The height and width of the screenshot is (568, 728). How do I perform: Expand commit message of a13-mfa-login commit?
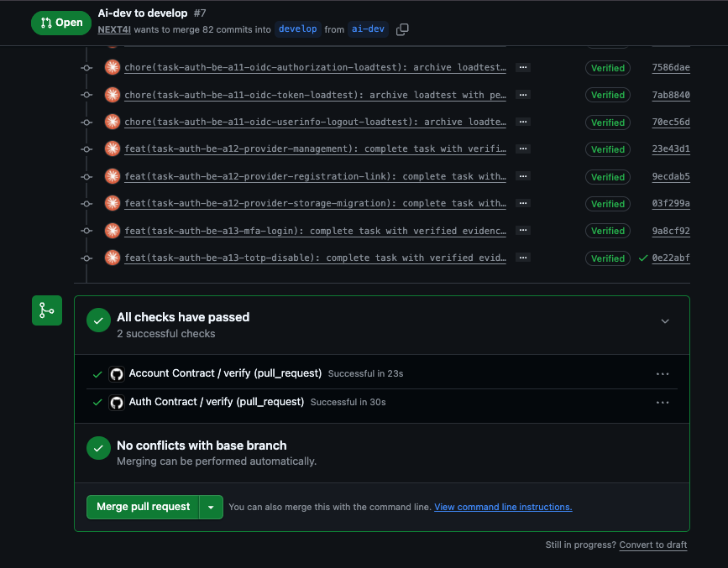coord(523,230)
